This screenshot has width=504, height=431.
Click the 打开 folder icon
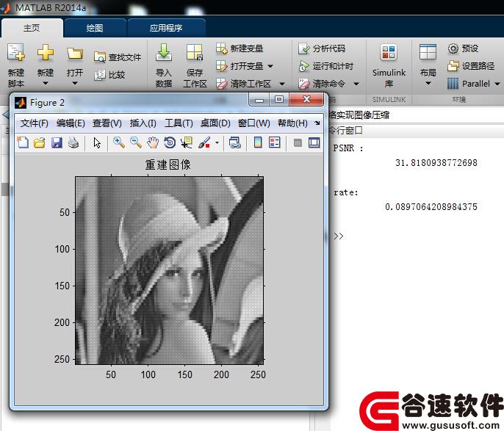click(x=75, y=53)
